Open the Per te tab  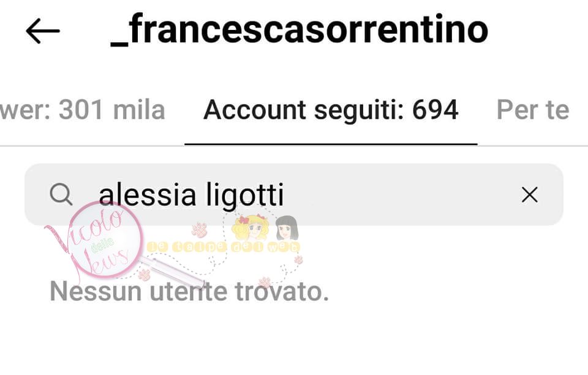click(533, 110)
